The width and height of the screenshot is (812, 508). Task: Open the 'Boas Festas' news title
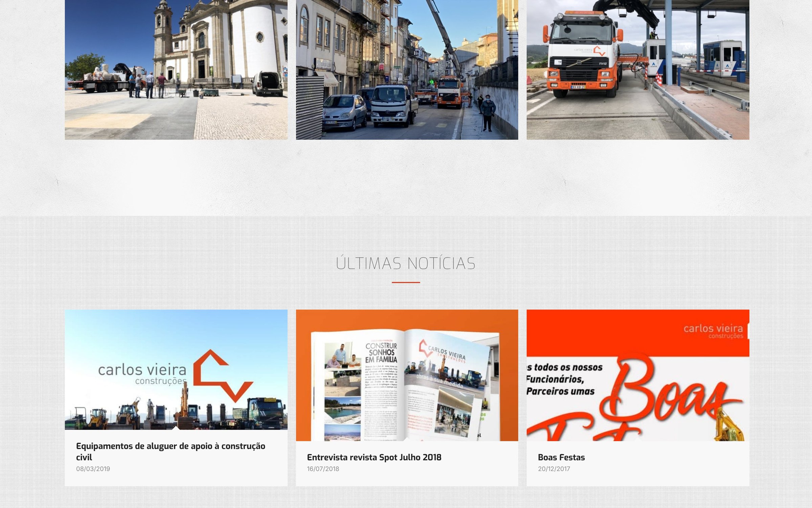pyautogui.click(x=561, y=457)
